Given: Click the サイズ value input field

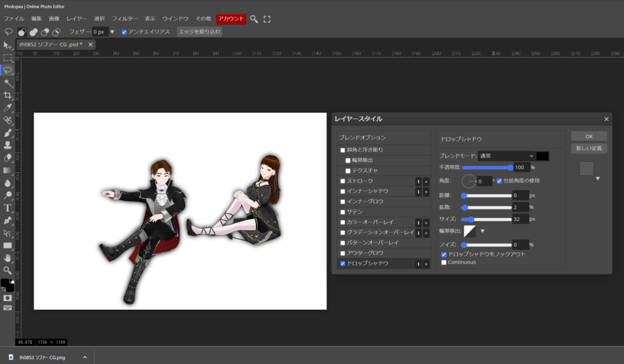Looking at the screenshot, I should pos(519,219).
